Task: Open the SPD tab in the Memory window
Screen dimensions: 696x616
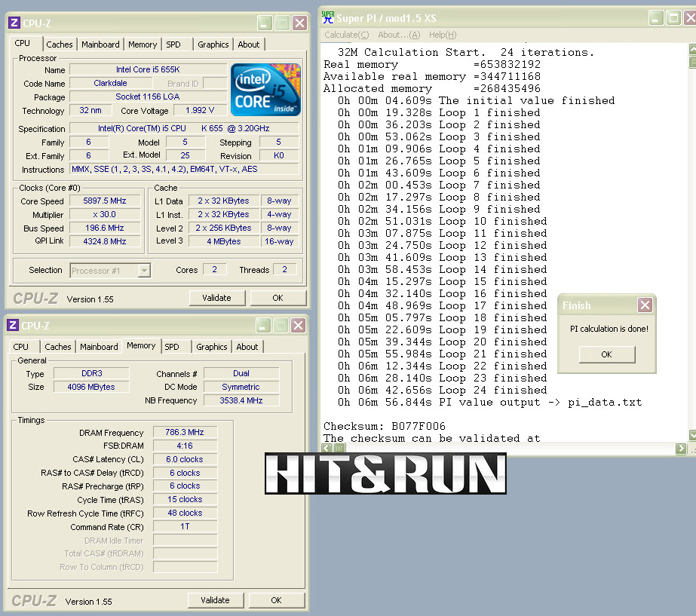Action: click(172, 347)
